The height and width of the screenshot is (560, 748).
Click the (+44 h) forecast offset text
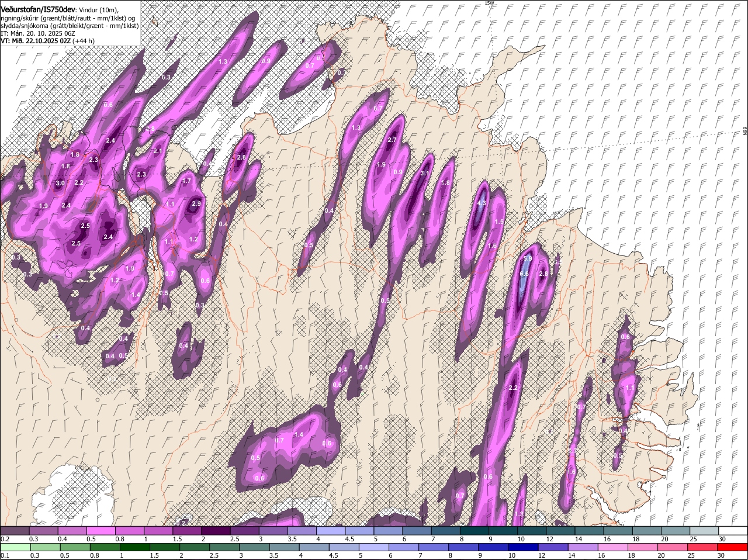(84, 41)
